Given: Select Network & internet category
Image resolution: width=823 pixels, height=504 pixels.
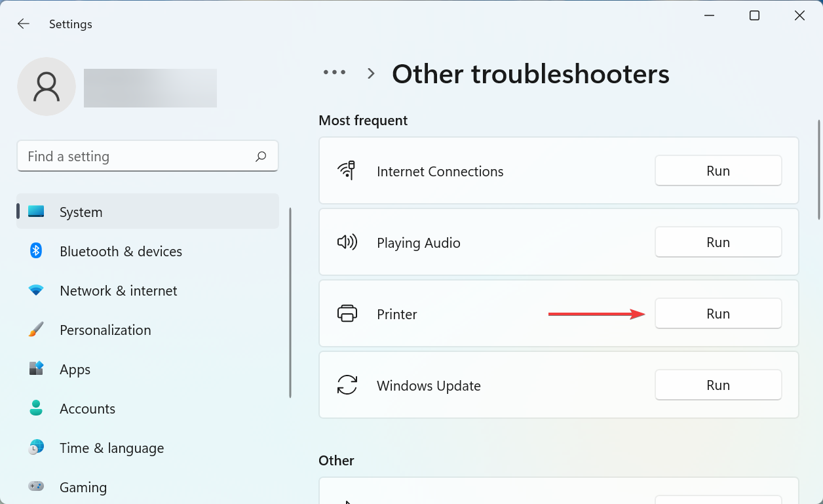Looking at the screenshot, I should pos(147,290).
